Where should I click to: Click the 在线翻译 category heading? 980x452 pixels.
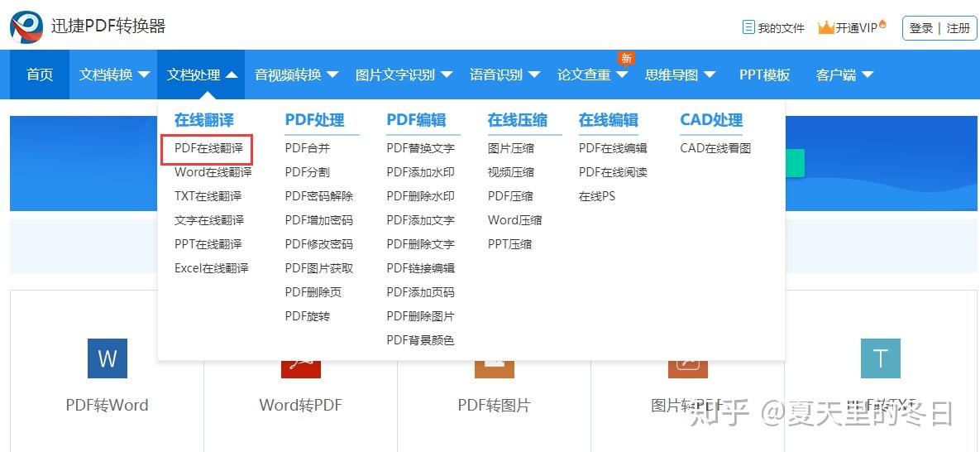pos(203,119)
